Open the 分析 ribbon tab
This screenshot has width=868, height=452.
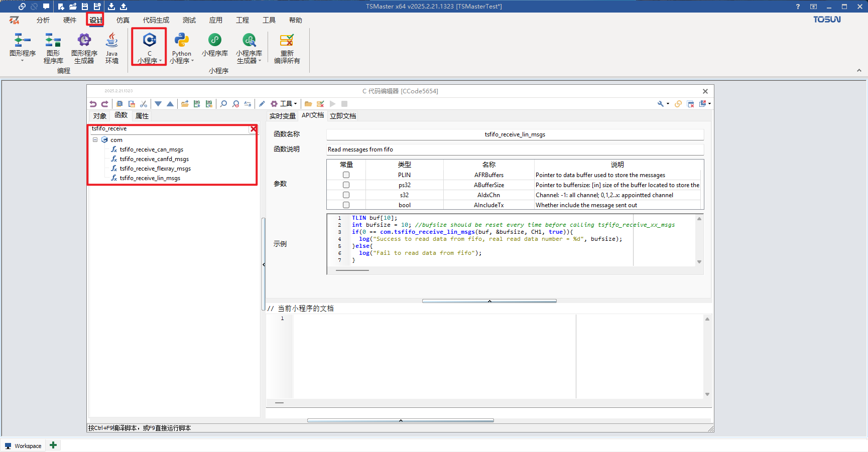coord(43,20)
